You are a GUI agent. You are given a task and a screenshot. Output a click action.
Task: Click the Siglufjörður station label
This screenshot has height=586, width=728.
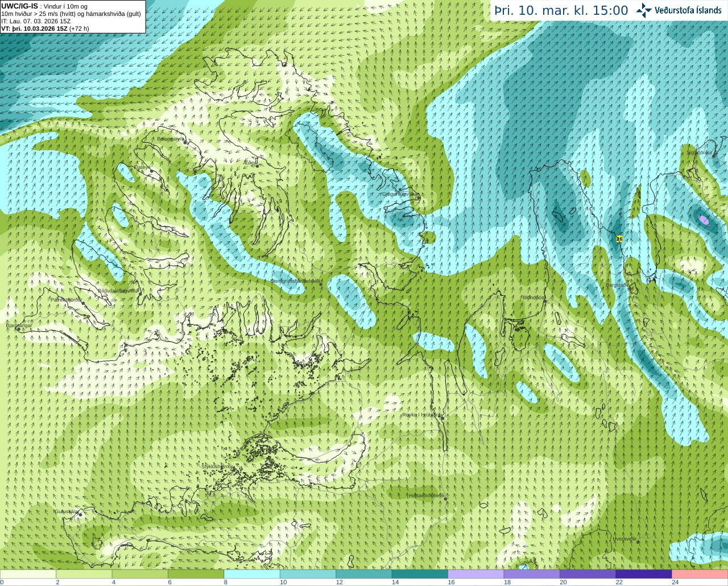tap(700, 152)
